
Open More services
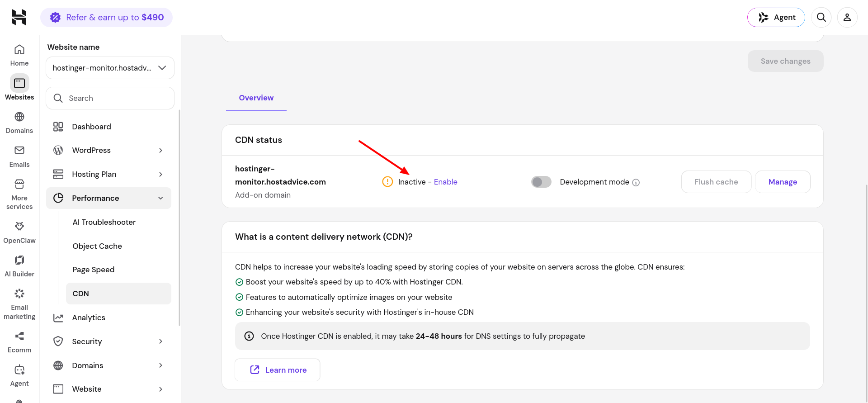pos(19,194)
